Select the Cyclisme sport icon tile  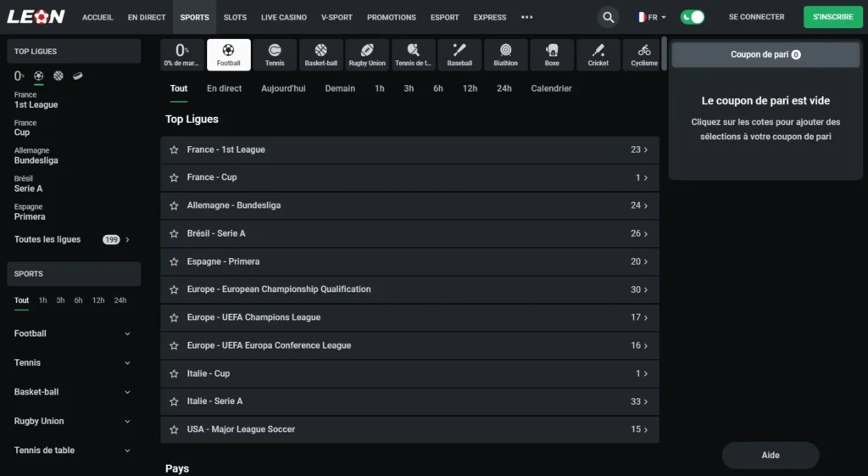click(x=643, y=55)
